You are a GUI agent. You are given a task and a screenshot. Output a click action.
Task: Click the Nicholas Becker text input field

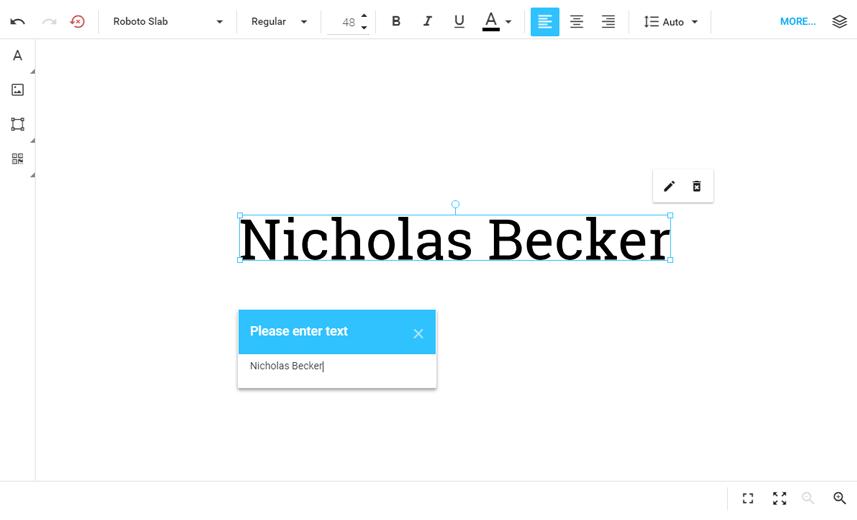point(337,366)
